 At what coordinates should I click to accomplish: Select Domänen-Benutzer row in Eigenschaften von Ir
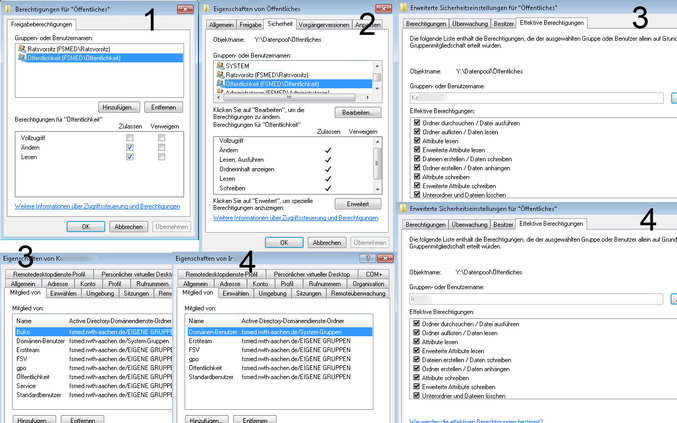coord(280,331)
